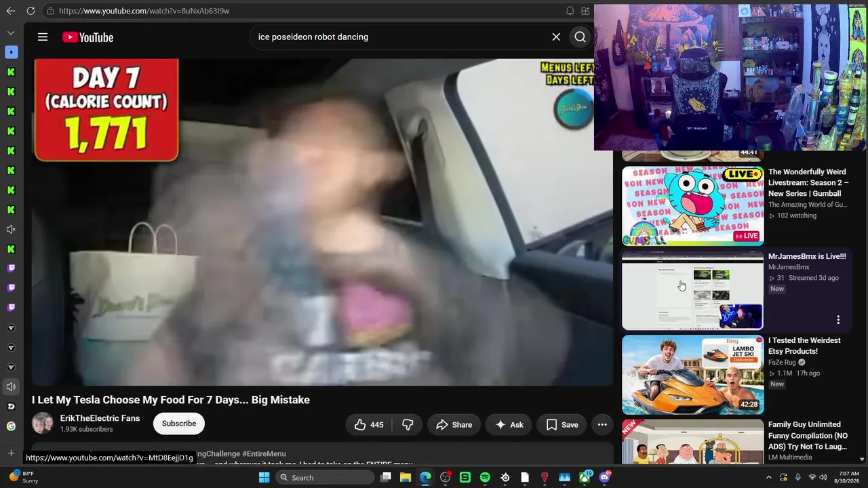Viewport: 868px width, 488px height.
Task: Open a new tab with plus
Action: click(11, 453)
